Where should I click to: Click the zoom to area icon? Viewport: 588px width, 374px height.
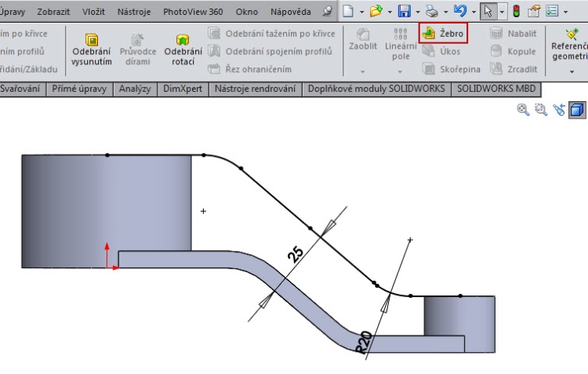[x=541, y=110]
